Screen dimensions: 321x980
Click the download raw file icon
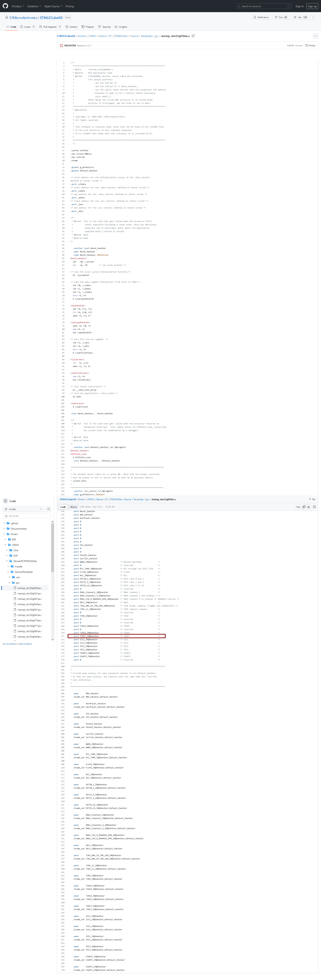309,507
